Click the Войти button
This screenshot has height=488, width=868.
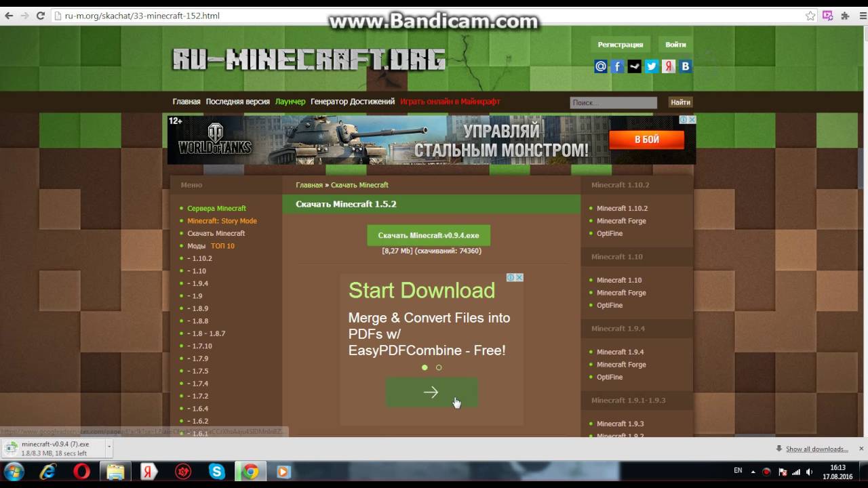point(675,45)
